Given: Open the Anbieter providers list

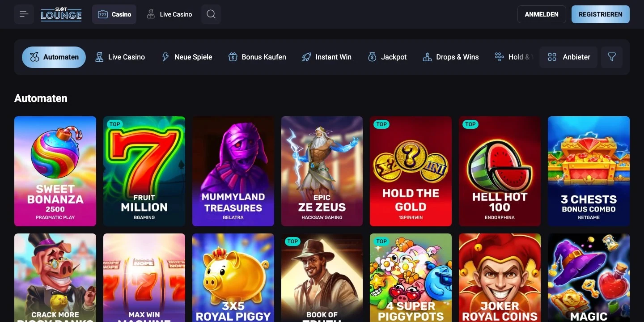Looking at the screenshot, I should (568, 57).
